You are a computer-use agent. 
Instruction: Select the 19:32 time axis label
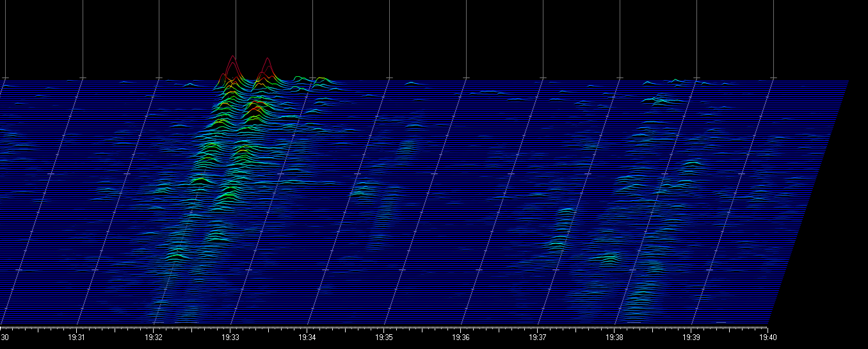pyautogui.click(x=154, y=337)
